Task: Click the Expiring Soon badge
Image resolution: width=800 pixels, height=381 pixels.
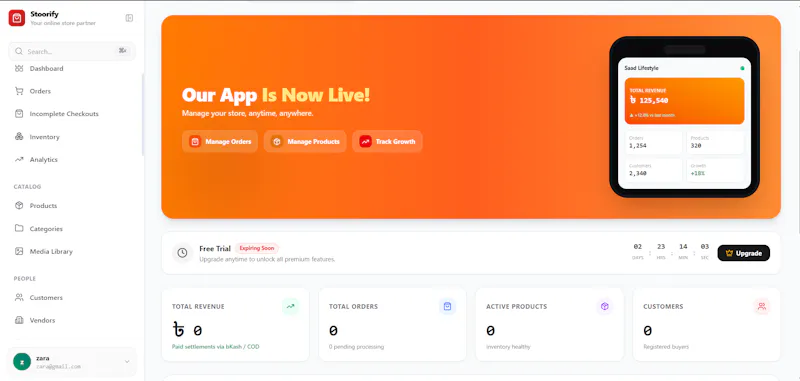Action: [257, 248]
